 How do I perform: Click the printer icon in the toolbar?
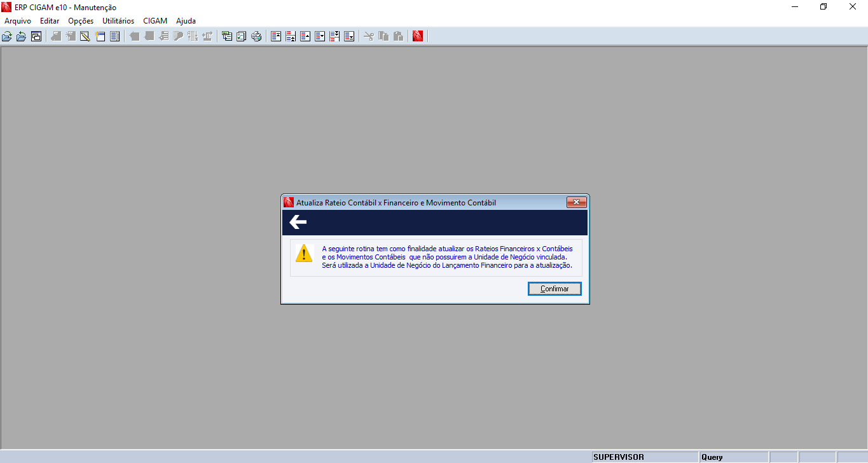point(256,36)
